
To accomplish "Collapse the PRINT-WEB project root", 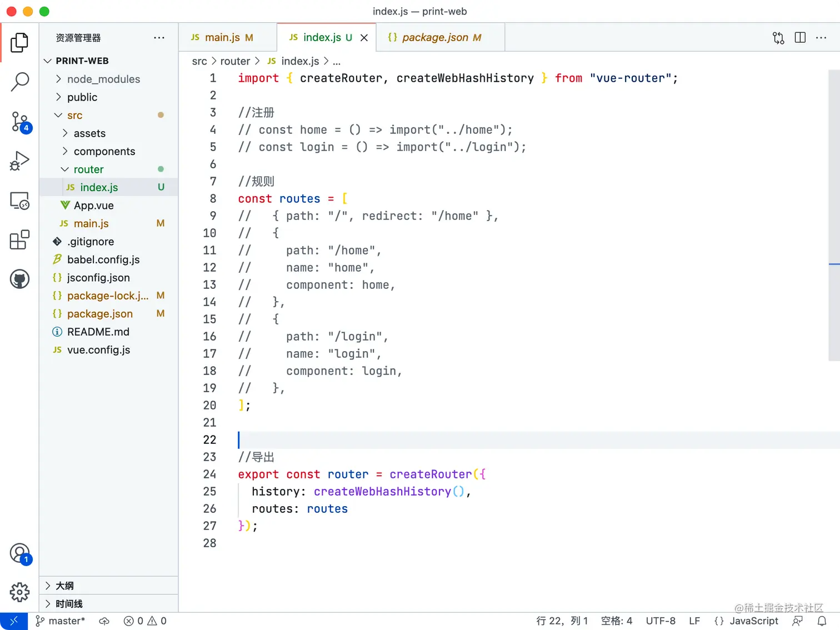I will coord(109,61).
